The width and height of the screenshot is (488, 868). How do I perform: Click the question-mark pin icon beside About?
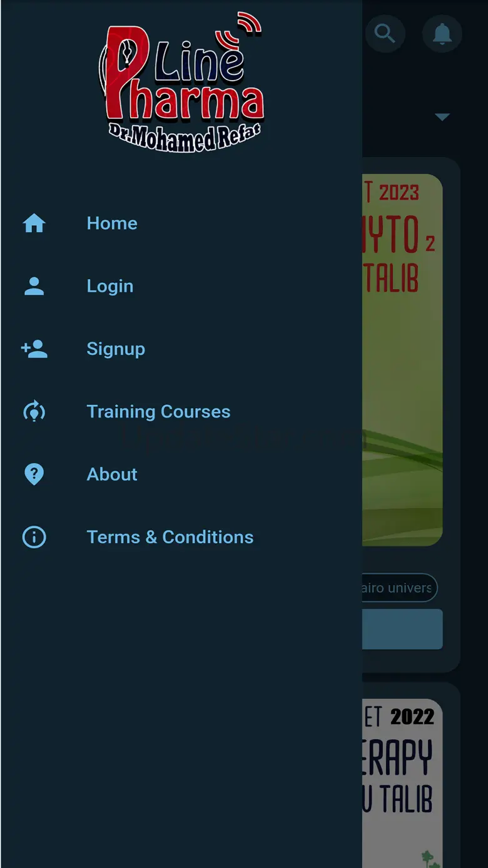tap(34, 474)
